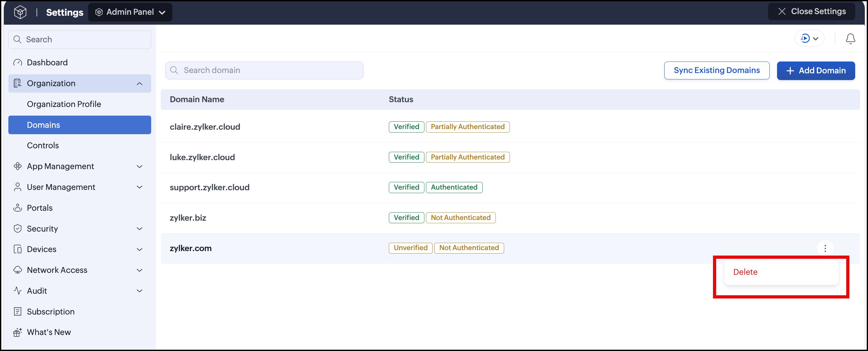Screen dimensions: 868x351
Task: Open support.zylker.cloud domain
Action: coord(209,187)
